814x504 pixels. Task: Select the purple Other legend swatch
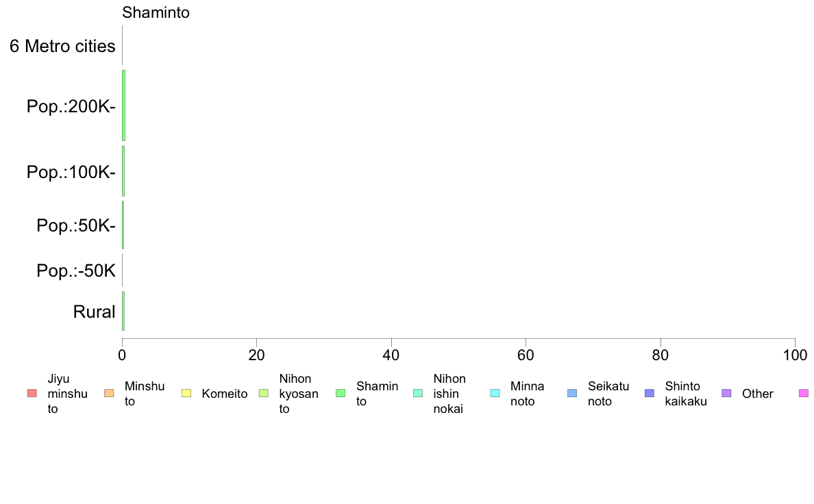click(727, 393)
